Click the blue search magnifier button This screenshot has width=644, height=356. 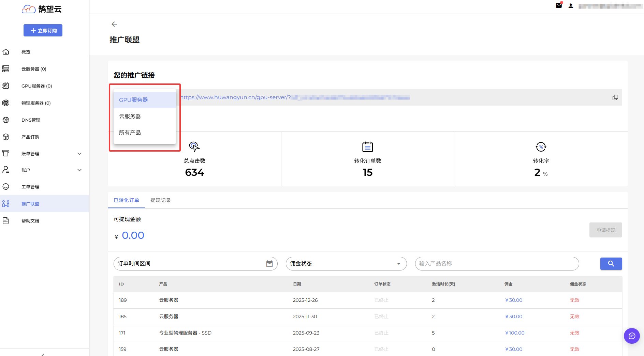611,264
